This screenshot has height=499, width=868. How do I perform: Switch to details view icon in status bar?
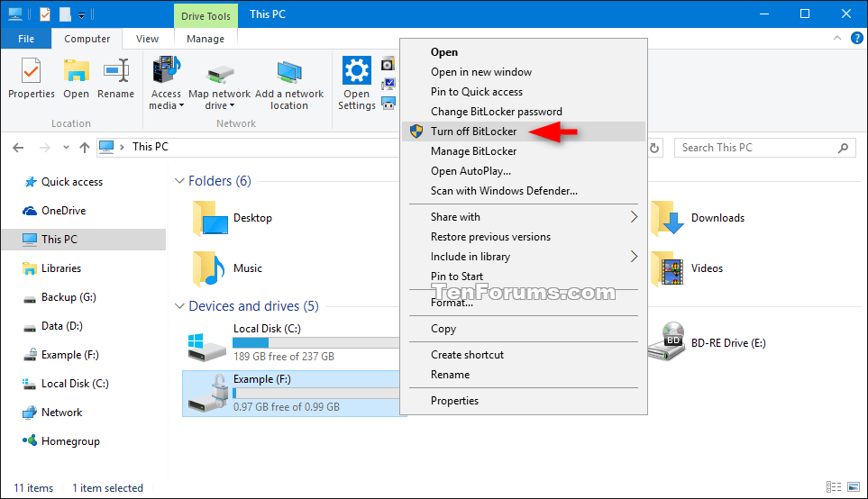tap(833, 486)
